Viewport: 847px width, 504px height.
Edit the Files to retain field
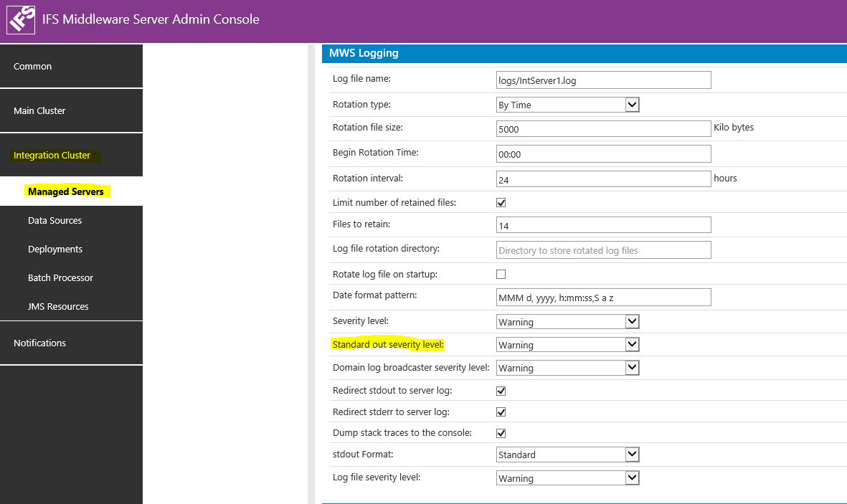[603, 224]
